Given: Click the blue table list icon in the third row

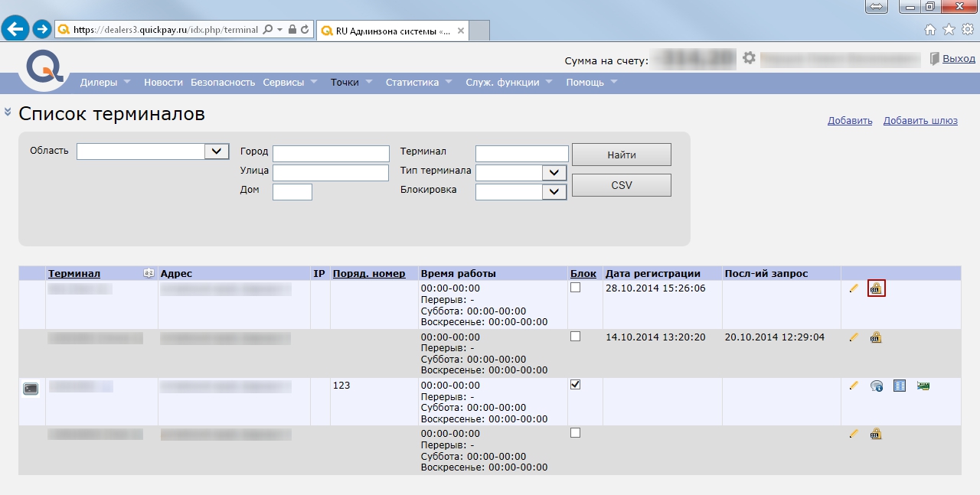Looking at the screenshot, I should coord(900,386).
